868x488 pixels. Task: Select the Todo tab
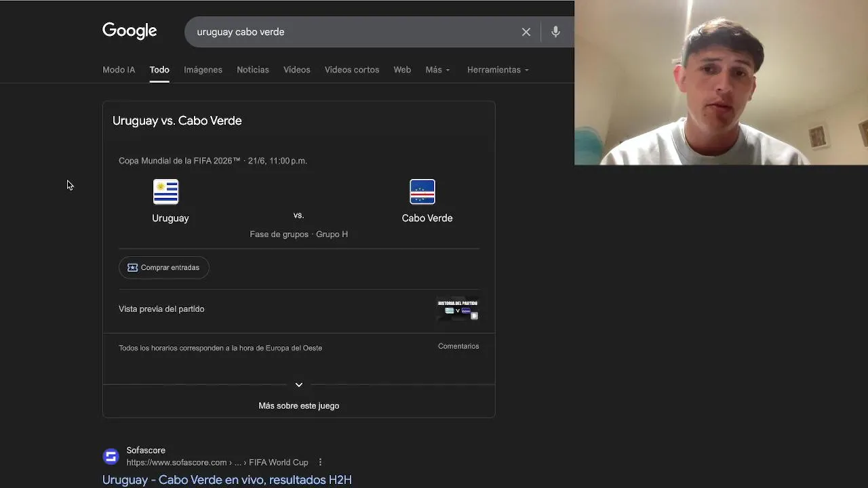(159, 70)
